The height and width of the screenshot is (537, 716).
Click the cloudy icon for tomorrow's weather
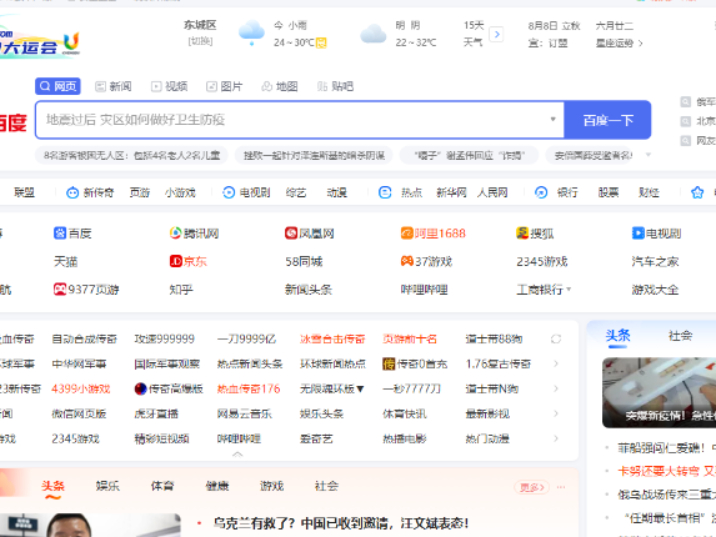pos(373,34)
